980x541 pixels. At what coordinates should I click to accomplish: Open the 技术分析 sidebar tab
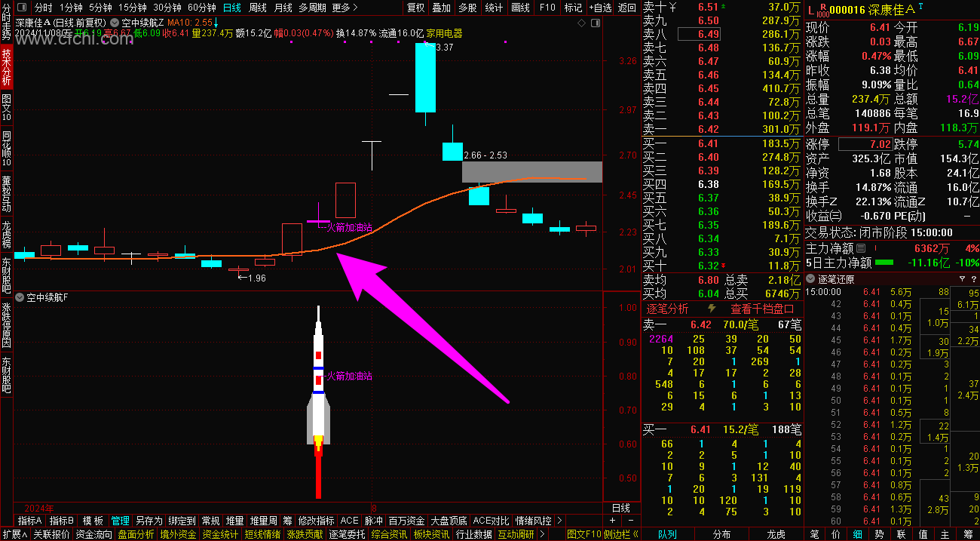point(6,67)
